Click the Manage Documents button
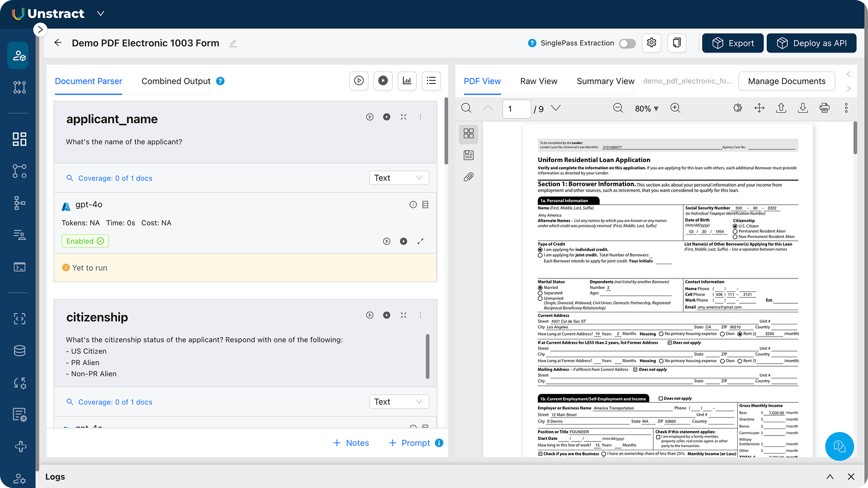 tap(786, 81)
